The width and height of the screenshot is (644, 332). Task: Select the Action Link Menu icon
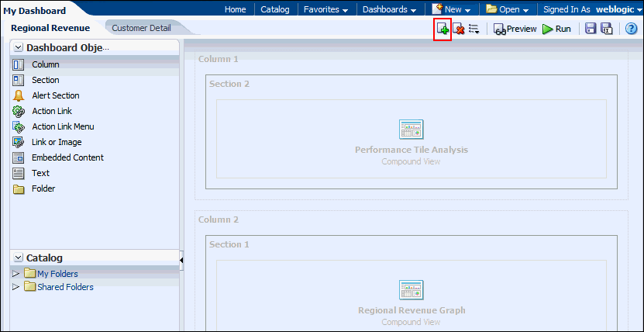pos(19,126)
